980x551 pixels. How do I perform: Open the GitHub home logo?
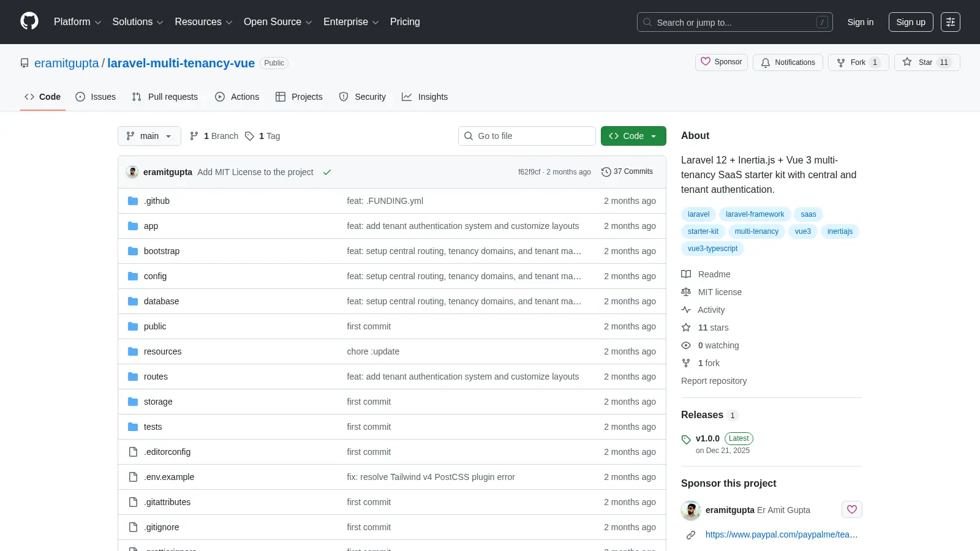point(29,21)
